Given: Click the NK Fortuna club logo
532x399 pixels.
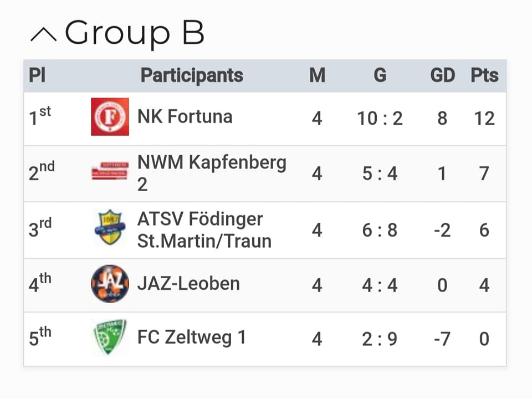Looking at the screenshot, I should tap(110, 117).
